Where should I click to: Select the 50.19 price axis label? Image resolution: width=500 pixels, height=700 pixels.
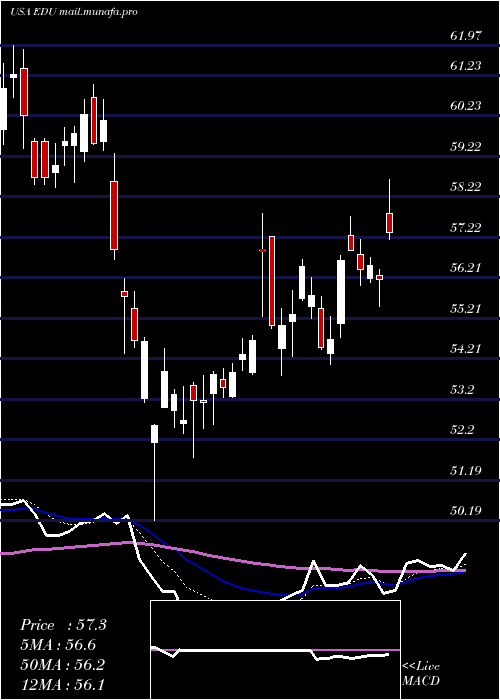(466, 511)
